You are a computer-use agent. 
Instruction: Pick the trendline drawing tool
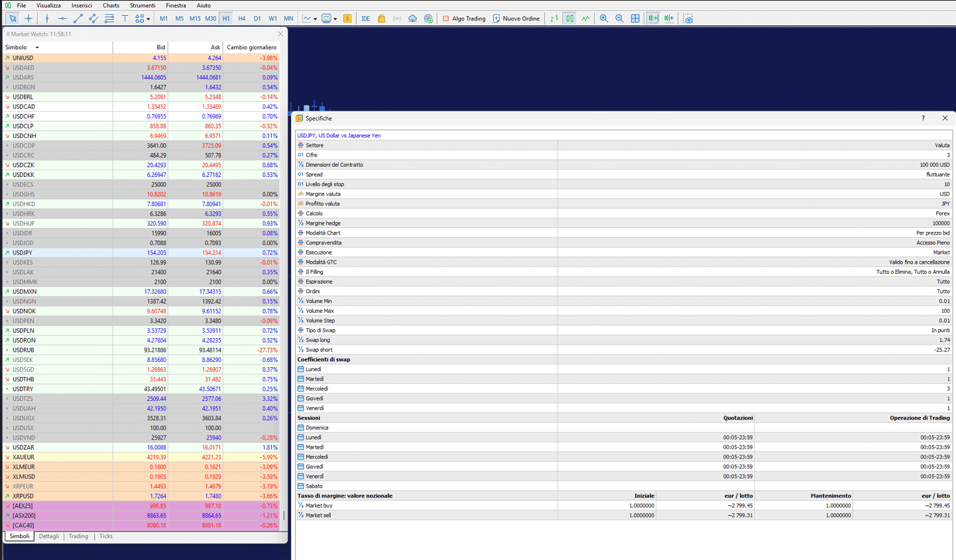[78, 19]
